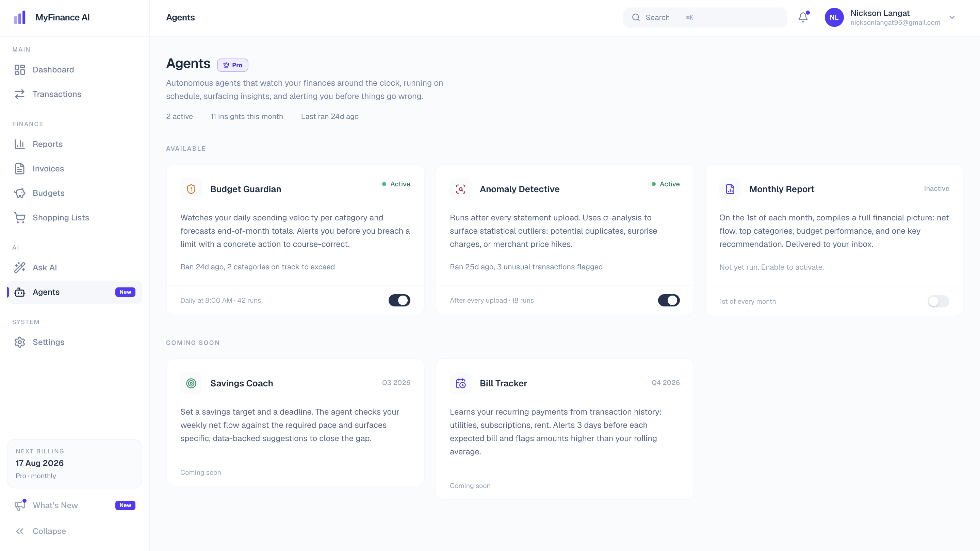Click "11 insights this month" stat
This screenshot has height=551, width=980.
coord(247,116)
